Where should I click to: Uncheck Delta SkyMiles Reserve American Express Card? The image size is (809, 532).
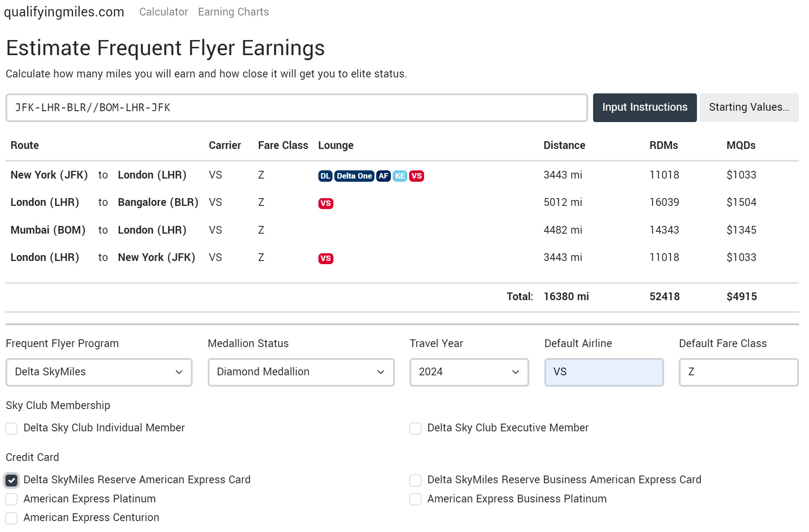pyautogui.click(x=11, y=480)
